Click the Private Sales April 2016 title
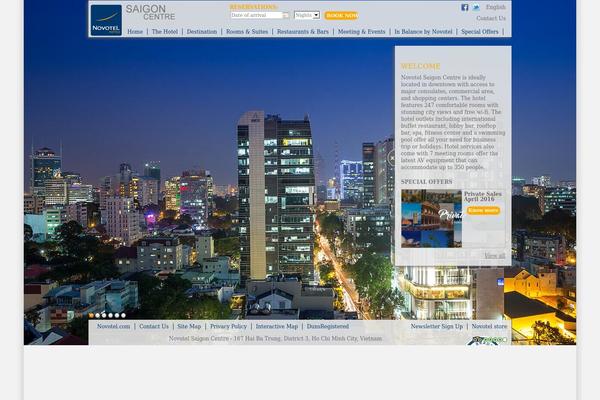 [x=483, y=197]
